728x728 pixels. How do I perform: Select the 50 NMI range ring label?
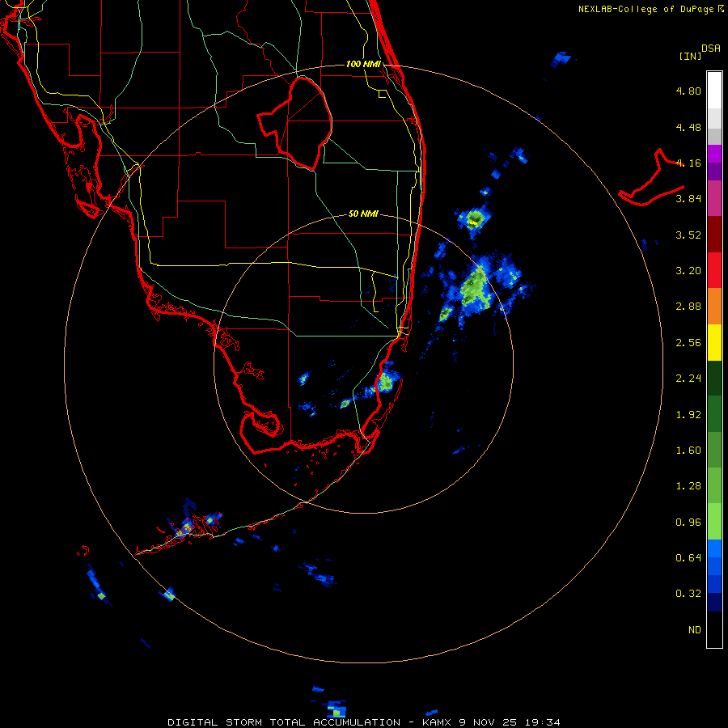(363, 214)
